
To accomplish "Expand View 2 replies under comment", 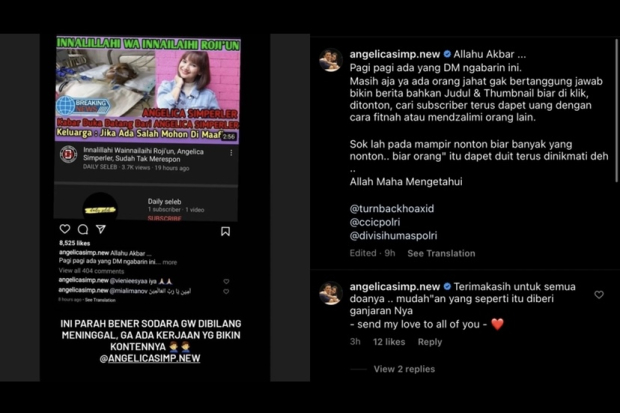I will coord(404,369).
